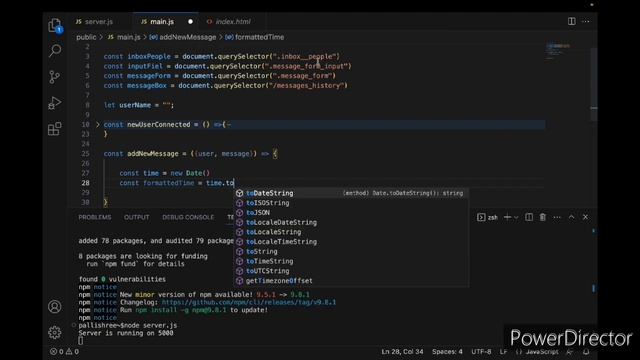Image resolution: width=640 pixels, height=360 pixels.
Task: Open the OUTPUT panel tab
Action: pos(136,217)
